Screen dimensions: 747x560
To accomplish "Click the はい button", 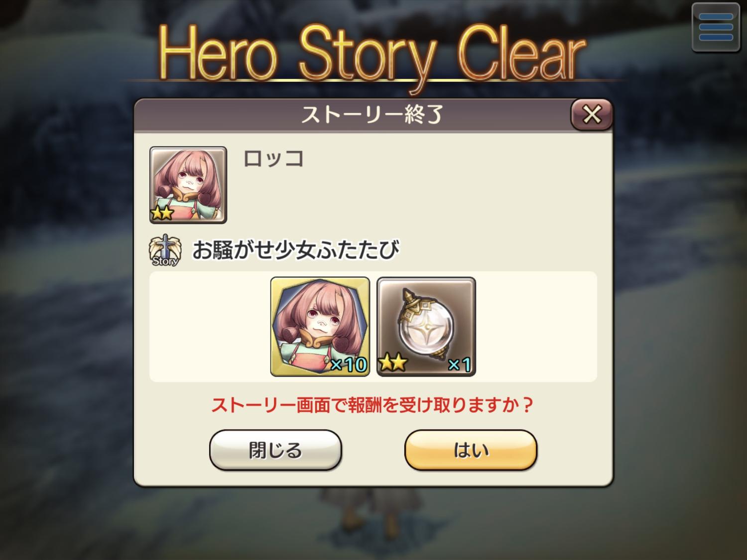I will tap(471, 450).
